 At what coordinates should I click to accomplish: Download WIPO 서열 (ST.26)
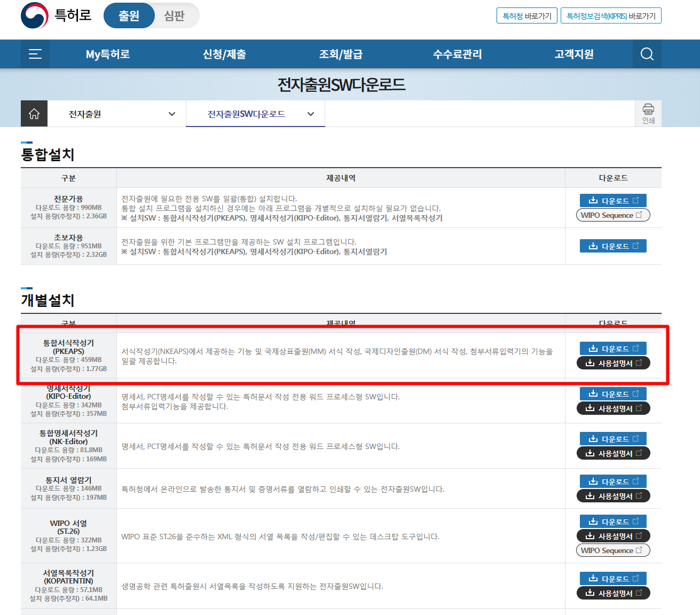pyautogui.click(x=613, y=522)
